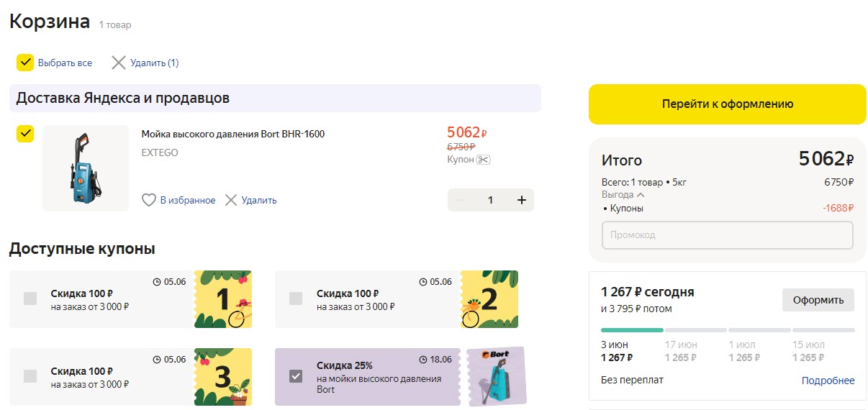Click Перейти к оформлению button
The width and height of the screenshot is (868, 410).
pos(727,104)
